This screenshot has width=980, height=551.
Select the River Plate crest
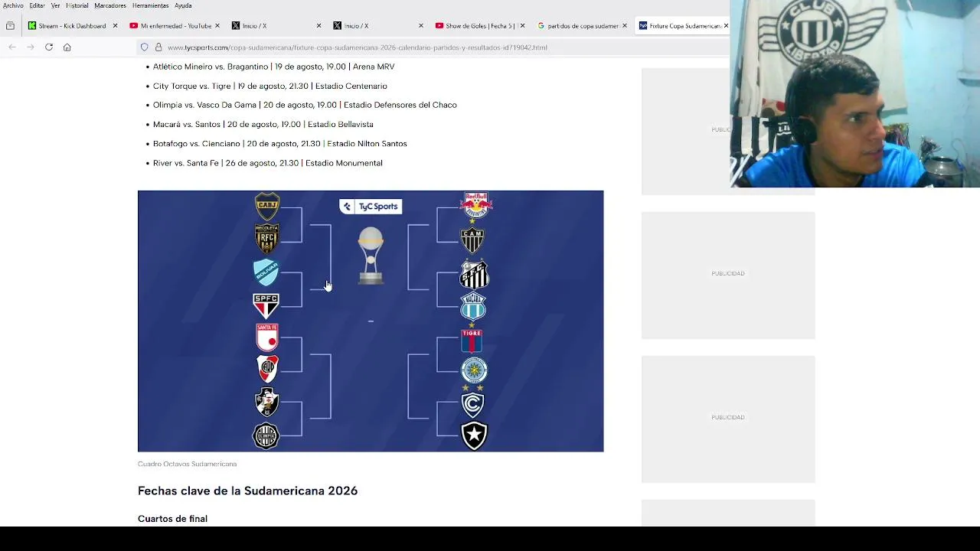(x=266, y=369)
